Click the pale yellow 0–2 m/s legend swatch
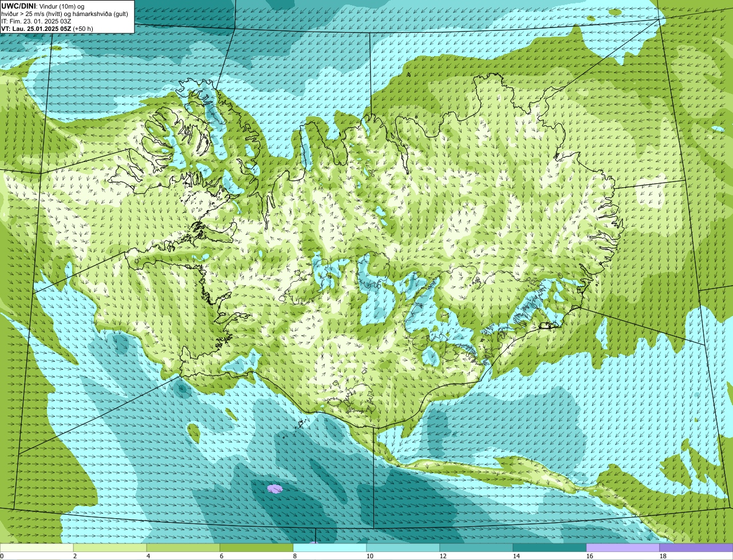 37,547
